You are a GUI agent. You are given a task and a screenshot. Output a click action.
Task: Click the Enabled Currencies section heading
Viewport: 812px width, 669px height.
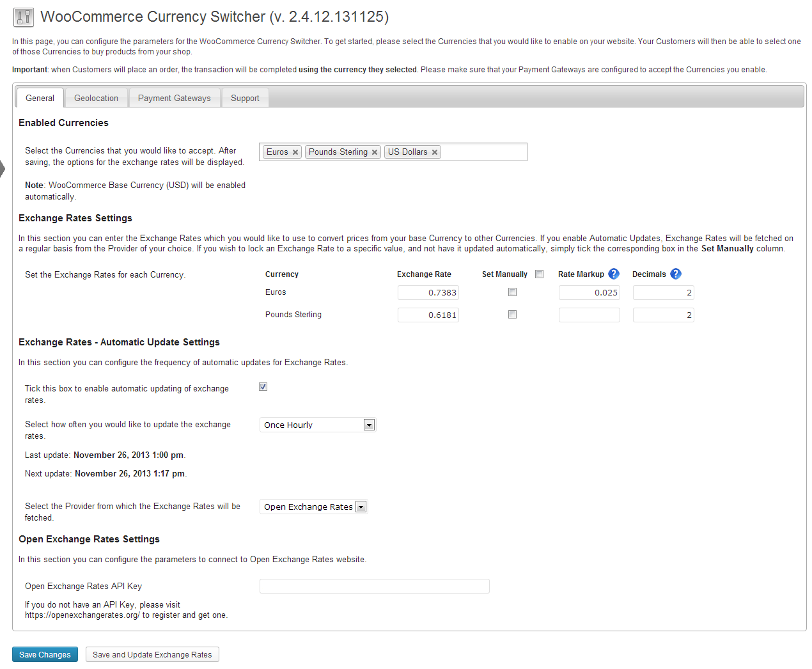pyautogui.click(x=63, y=123)
